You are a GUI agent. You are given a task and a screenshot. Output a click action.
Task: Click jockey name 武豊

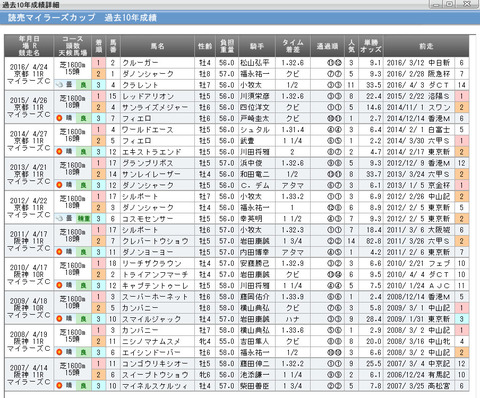pyautogui.click(x=247, y=141)
